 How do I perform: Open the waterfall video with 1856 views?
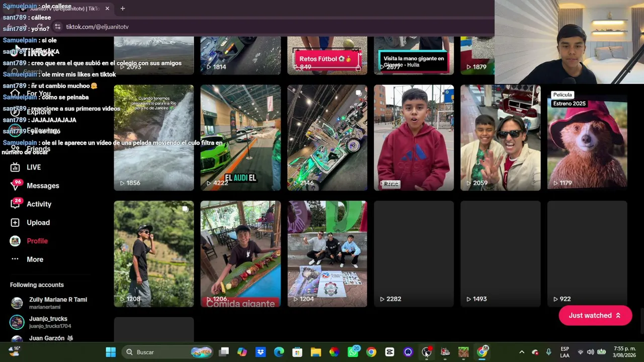point(154,138)
